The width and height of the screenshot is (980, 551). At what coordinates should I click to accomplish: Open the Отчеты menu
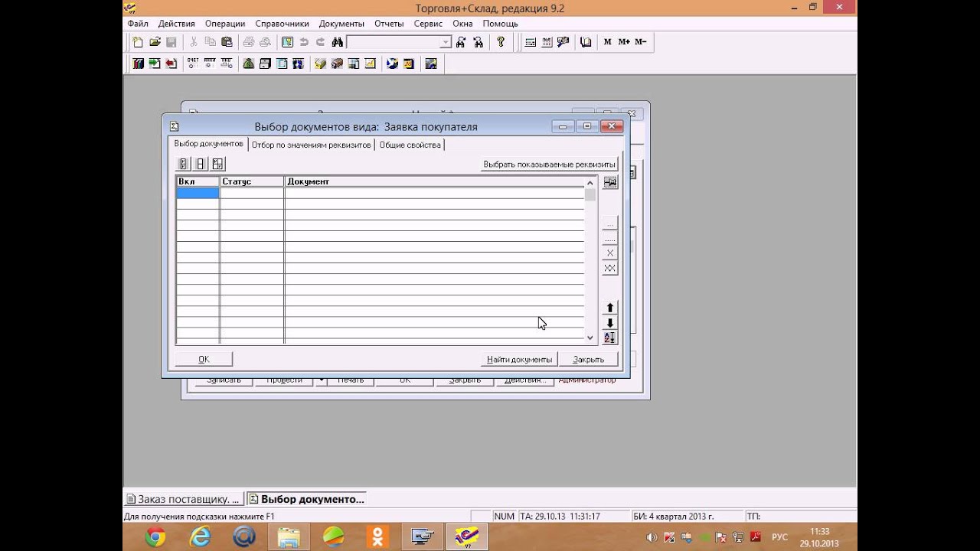pos(389,24)
